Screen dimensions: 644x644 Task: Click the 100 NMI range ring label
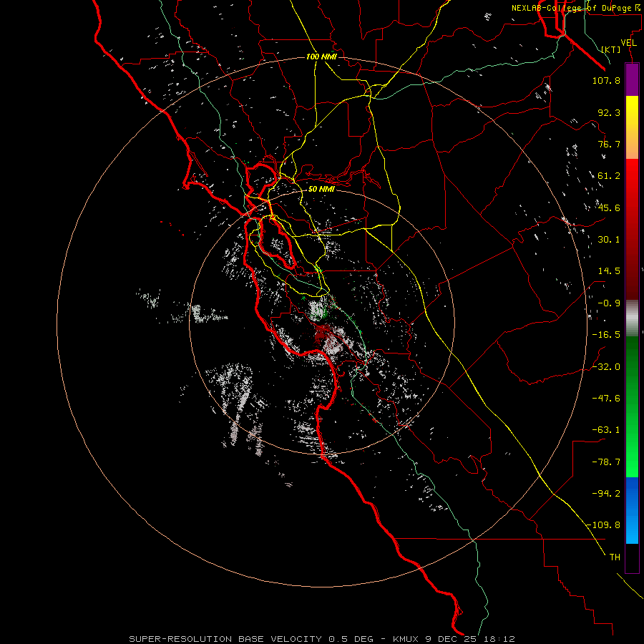coord(321,57)
